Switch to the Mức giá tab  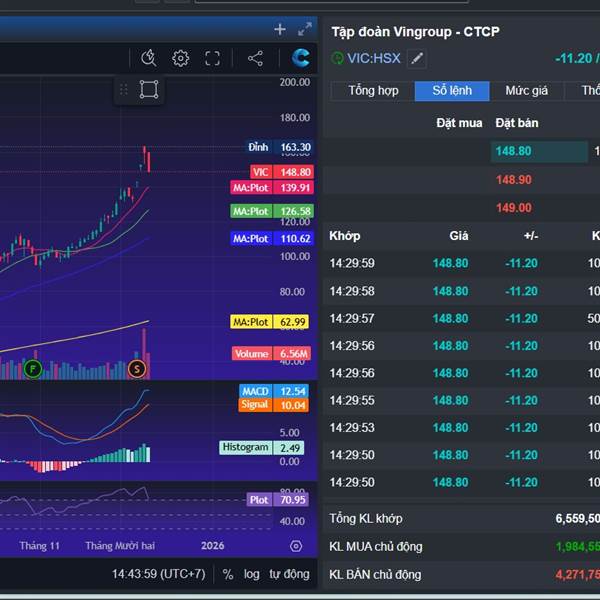coord(527,91)
